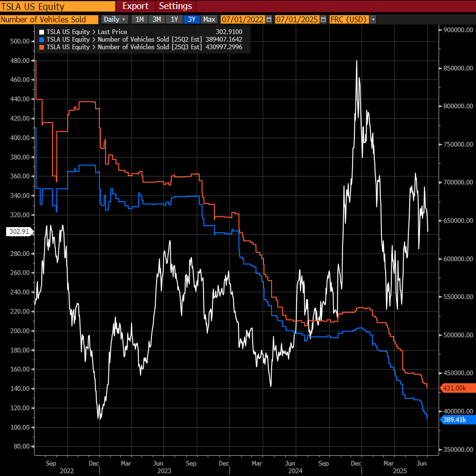Click the 500000.00 right axis label
Screen dimensions: 476x476
pyautogui.click(x=458, y=335)
